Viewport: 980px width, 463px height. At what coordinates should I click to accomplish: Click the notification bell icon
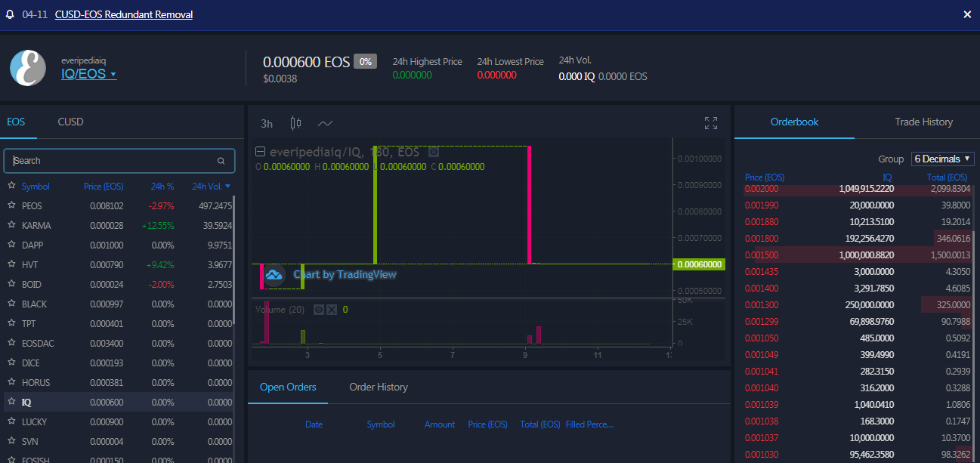11,15
